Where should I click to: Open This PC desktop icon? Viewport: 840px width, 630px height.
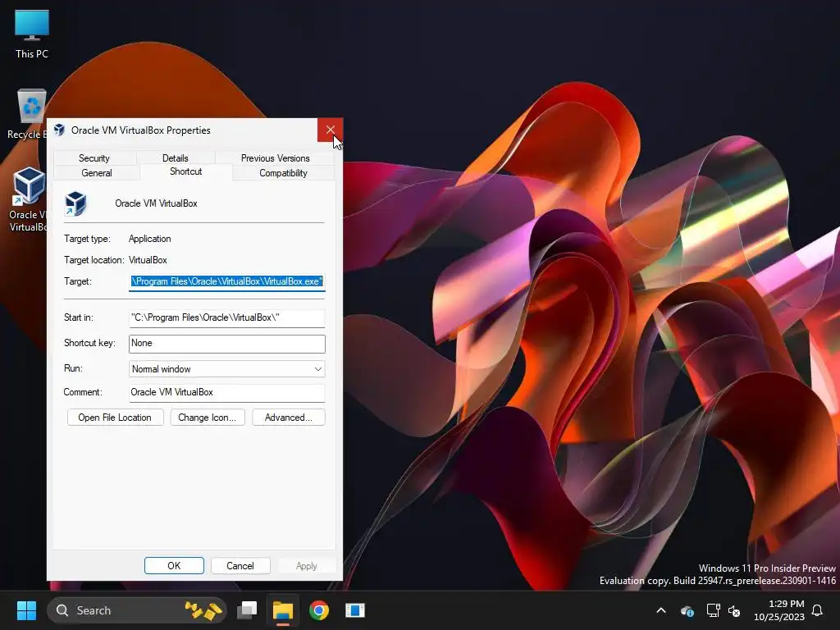[32, 34]
